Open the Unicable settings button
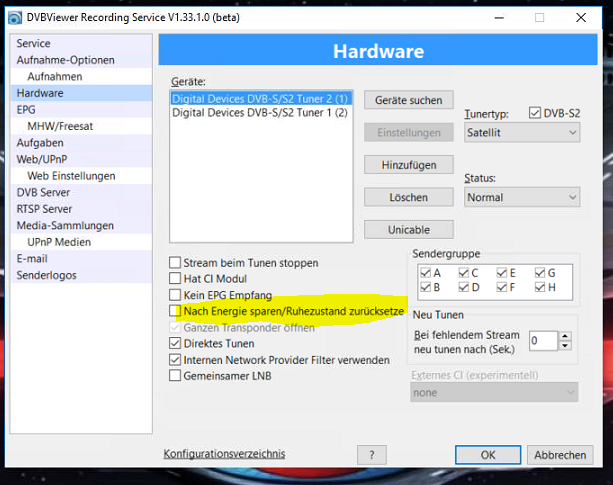This screenshot has width=613, height=485. (409, 230)
